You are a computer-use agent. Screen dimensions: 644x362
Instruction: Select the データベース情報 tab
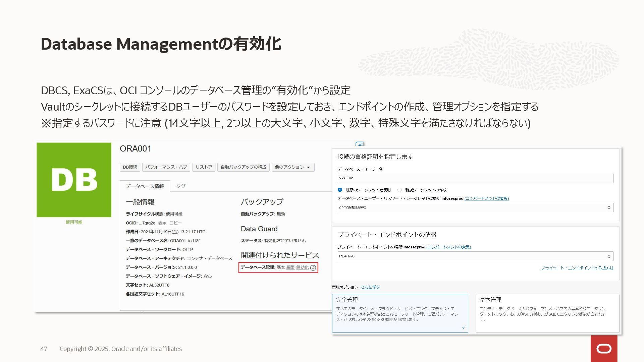145,186
